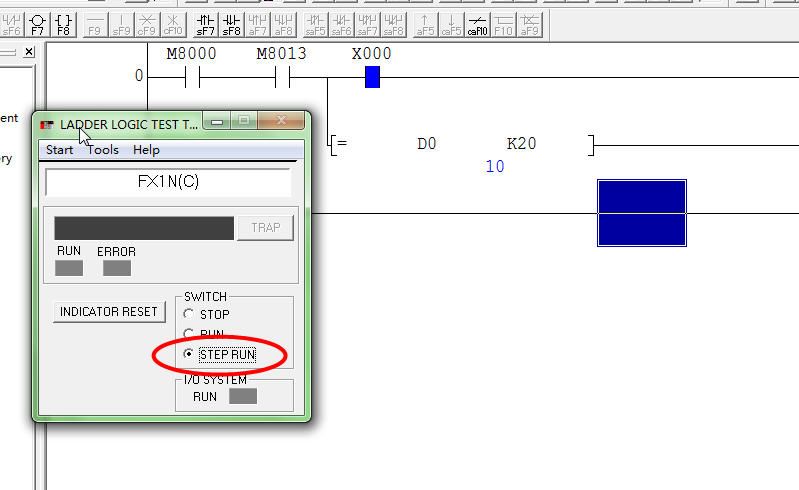Viewport: 799px width, 490px height.
Task: Open the Help menu
Action: pyautogui.click(x=146, y=150)
